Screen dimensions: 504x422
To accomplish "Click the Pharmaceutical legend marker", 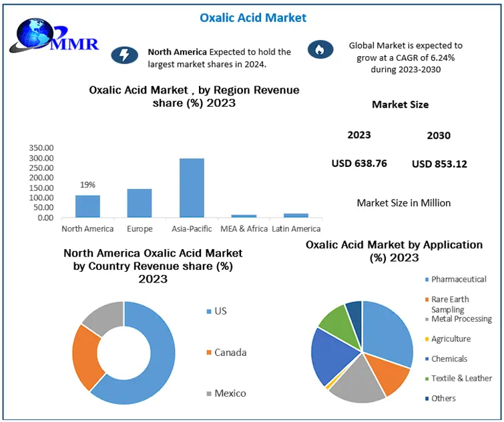I will pos(425,279).
